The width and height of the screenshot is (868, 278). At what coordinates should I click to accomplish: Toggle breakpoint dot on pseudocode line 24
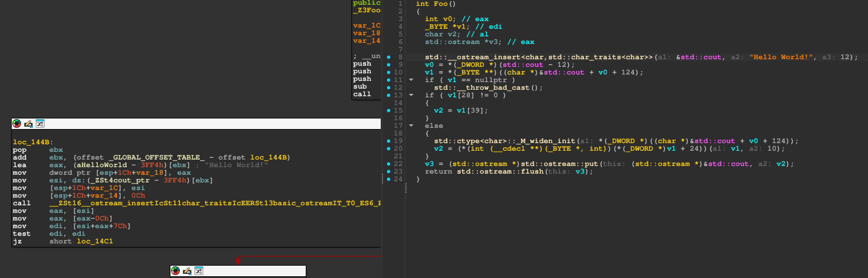click(389, 179)
